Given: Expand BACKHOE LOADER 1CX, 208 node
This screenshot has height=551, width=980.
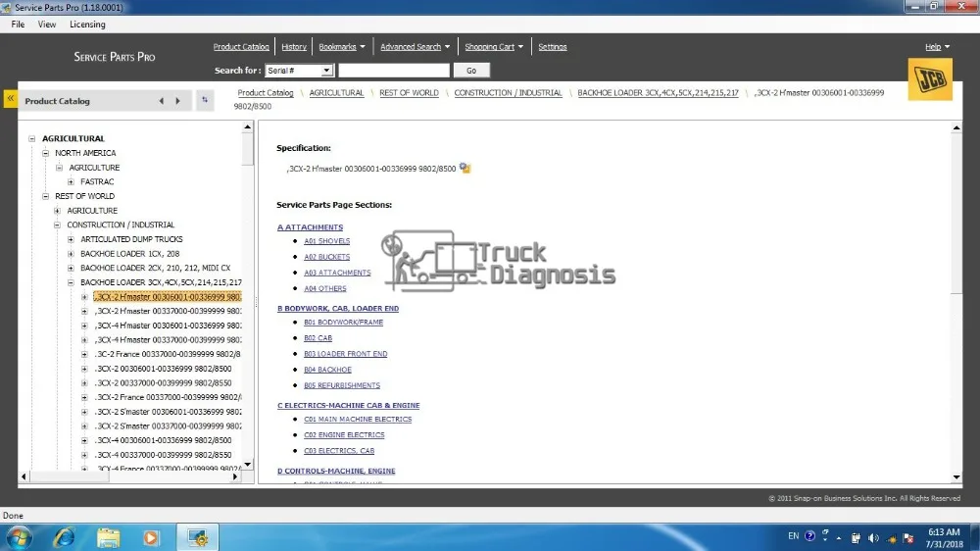Looking at the screenshot, I should 71,254.
